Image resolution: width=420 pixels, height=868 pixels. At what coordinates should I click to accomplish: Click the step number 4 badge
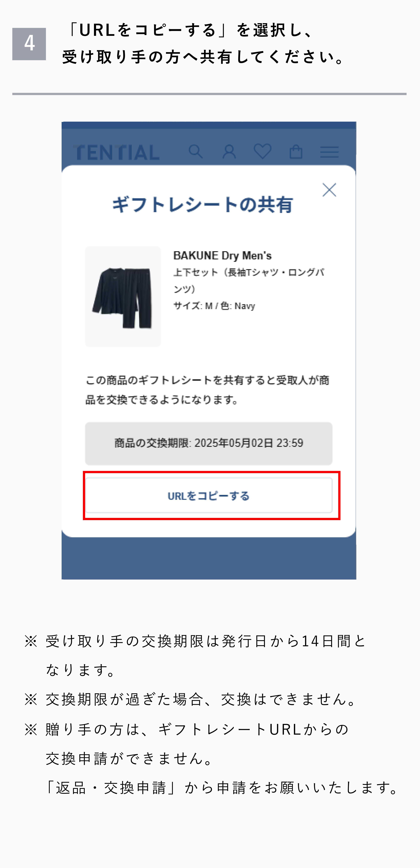coord(29,44)
